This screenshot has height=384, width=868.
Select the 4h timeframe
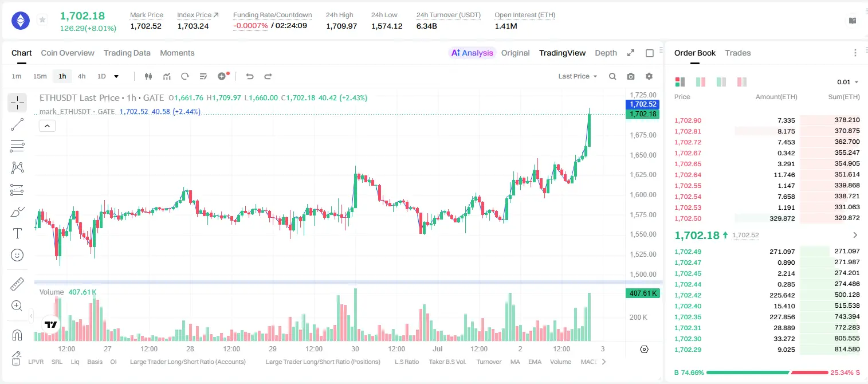pyautogui.click(x=82, y=76)
